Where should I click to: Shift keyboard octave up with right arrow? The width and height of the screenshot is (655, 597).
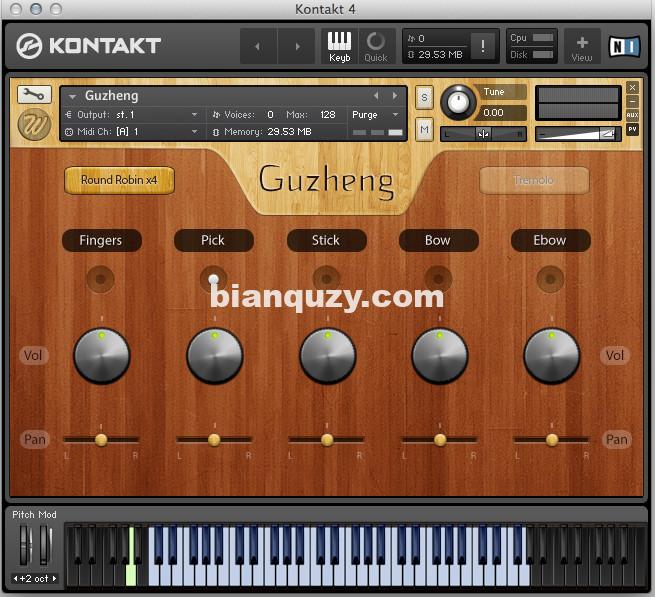(54, 579)
